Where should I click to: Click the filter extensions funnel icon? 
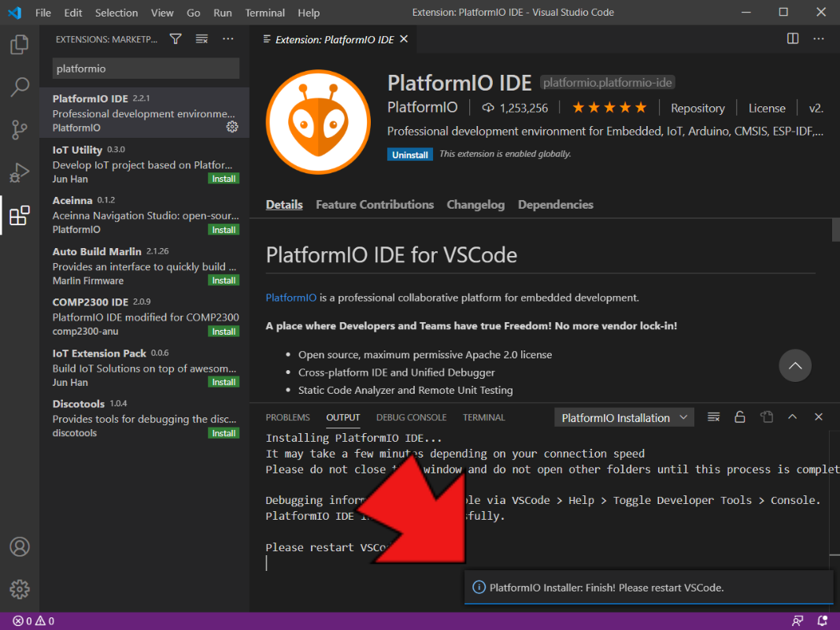pos(176,39)
